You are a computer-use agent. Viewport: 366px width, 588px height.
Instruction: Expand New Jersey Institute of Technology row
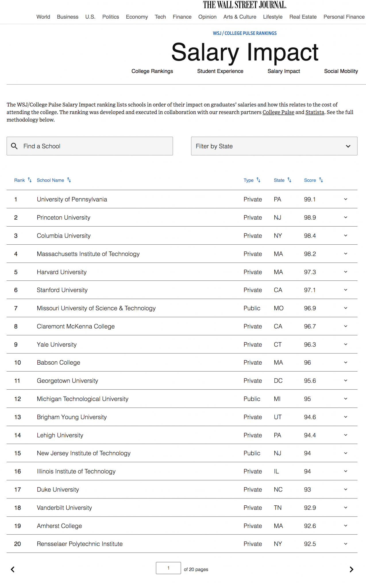click(x=346, y=453)
